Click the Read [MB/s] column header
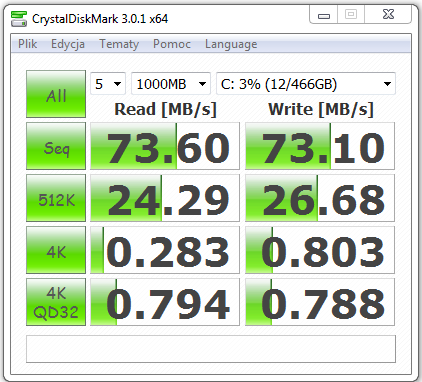Screen dimensions: 422x382 tap(165, 109)
